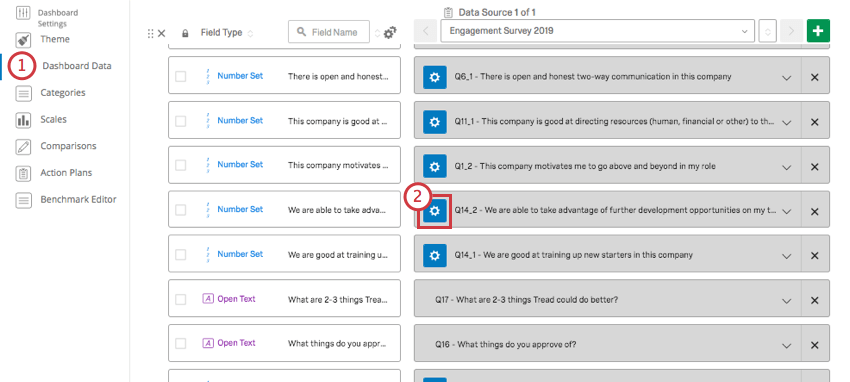850x382 pixels.
Task: Open recode settings gear for Q6_1
Action: pos(434,77)
